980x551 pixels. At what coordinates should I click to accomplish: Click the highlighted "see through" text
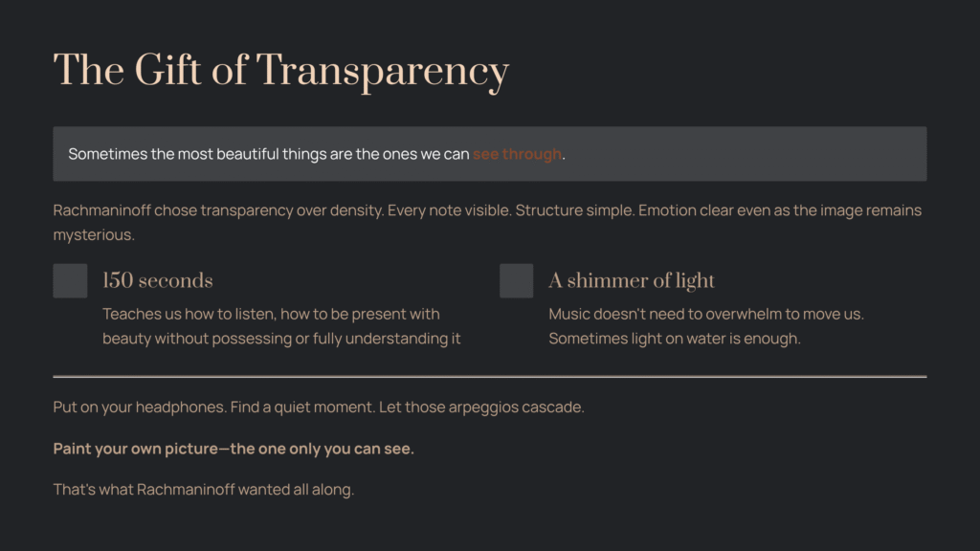[517, 154]
